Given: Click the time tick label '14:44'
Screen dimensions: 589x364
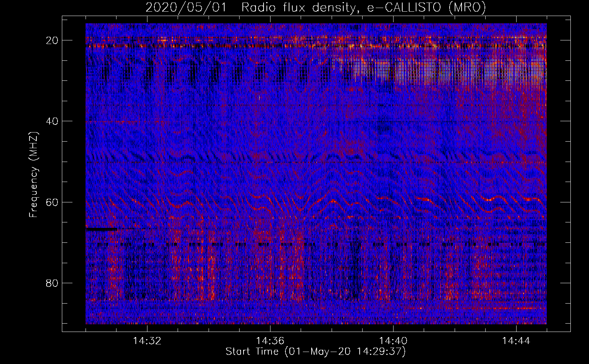Looking at the screenshot, I should (x=516, y=341).
